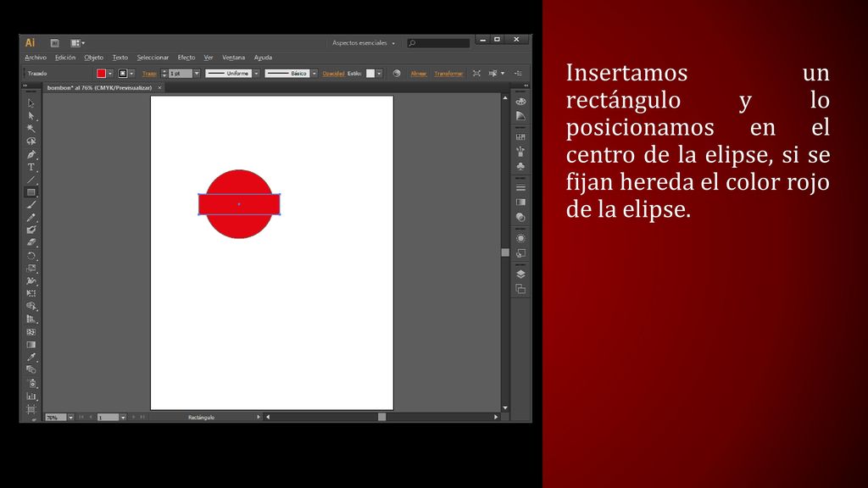The height and width of the screenshot is (488, 868).
Task: Expand the stroke weight dropdown
Action: click(x=197, y=73)
